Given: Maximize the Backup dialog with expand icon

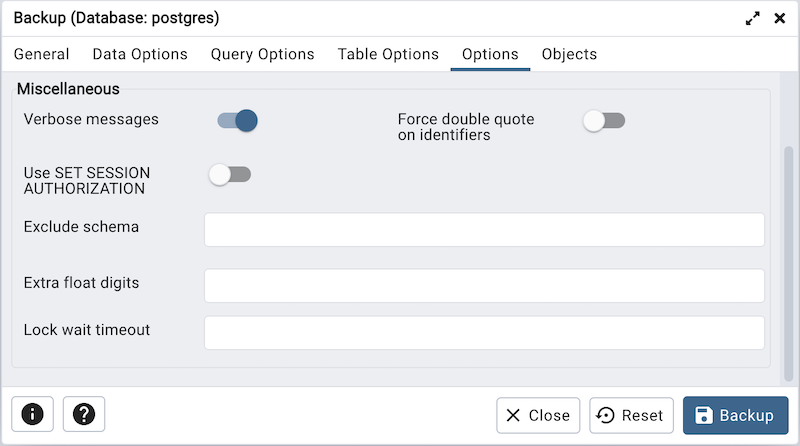Looking at the screenshot, I should pos(753,18).
